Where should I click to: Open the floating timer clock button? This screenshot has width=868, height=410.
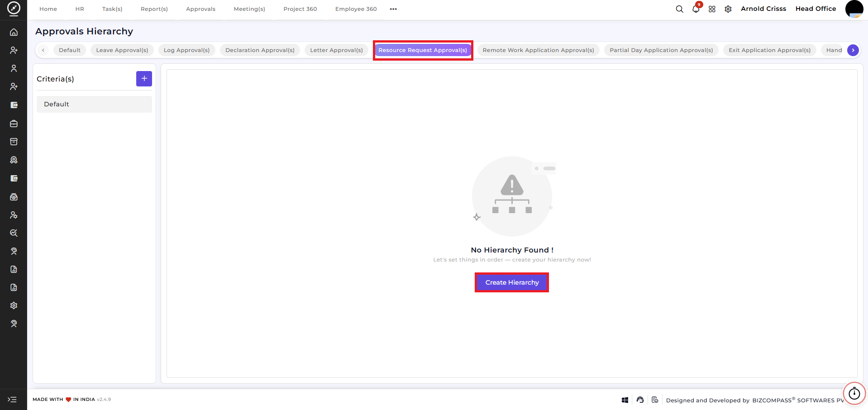coord(854,393)
